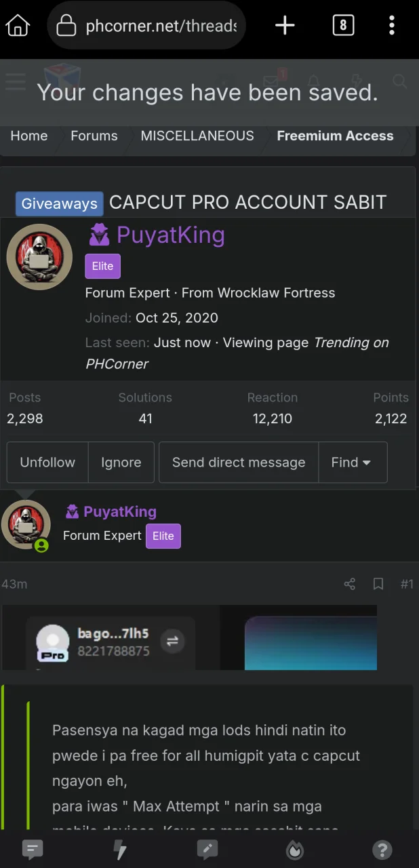419x868 pixels.
Task: Open the chat bubble icon in bottom bar
Action: pos(33,850)
